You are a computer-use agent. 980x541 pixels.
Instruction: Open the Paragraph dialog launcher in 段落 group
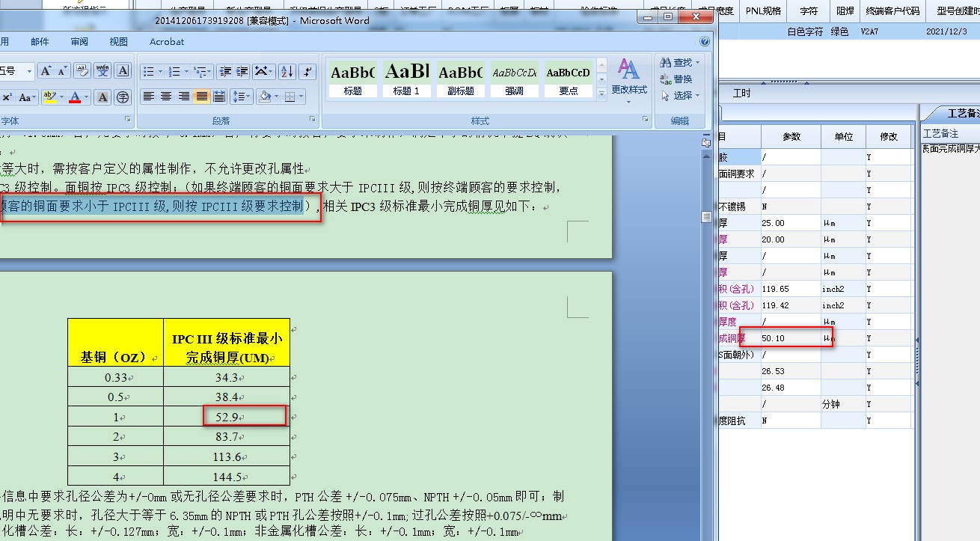point(313,120)
